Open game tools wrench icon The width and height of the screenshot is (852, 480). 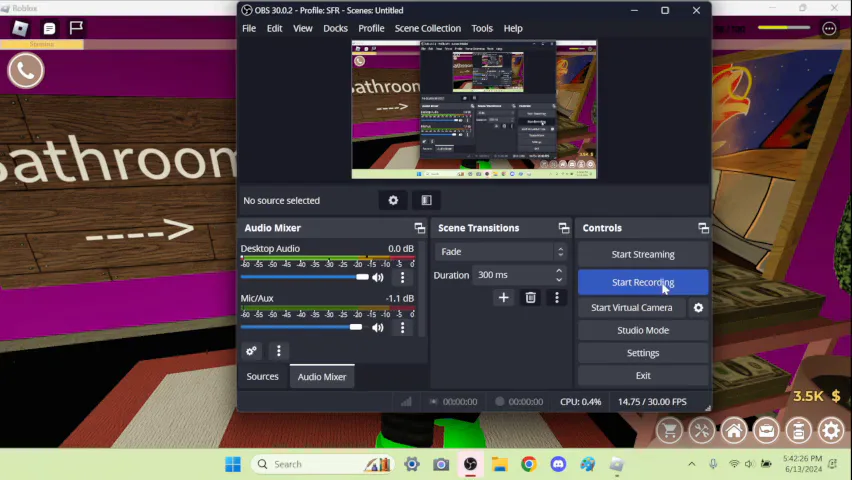point(701,431)
